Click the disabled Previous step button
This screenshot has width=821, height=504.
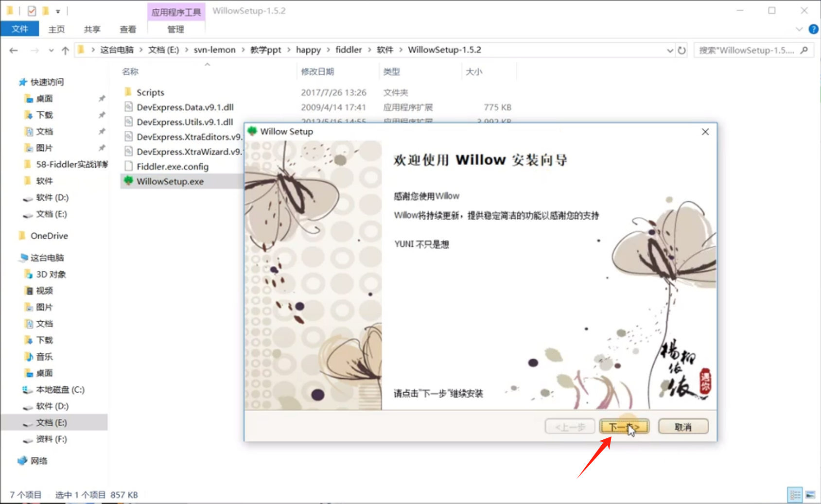(570, 427)
